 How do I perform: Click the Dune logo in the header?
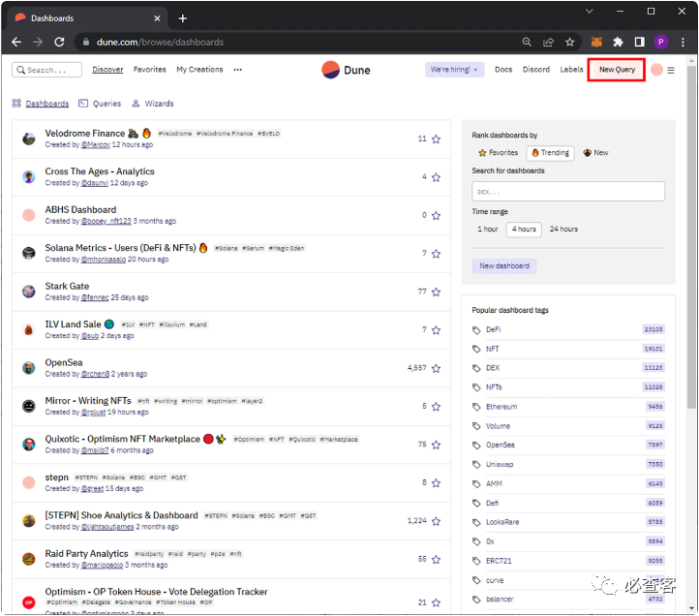[346, 70]
